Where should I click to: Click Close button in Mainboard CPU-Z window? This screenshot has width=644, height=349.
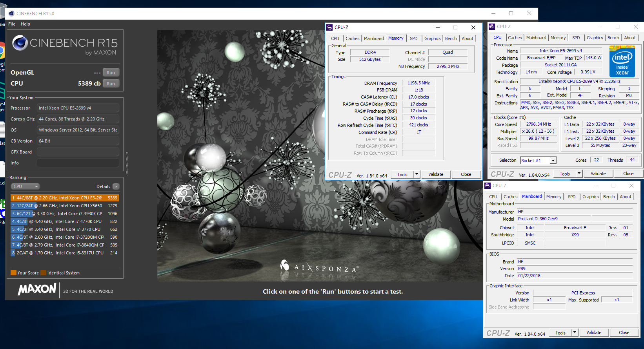tap(624, 333)
